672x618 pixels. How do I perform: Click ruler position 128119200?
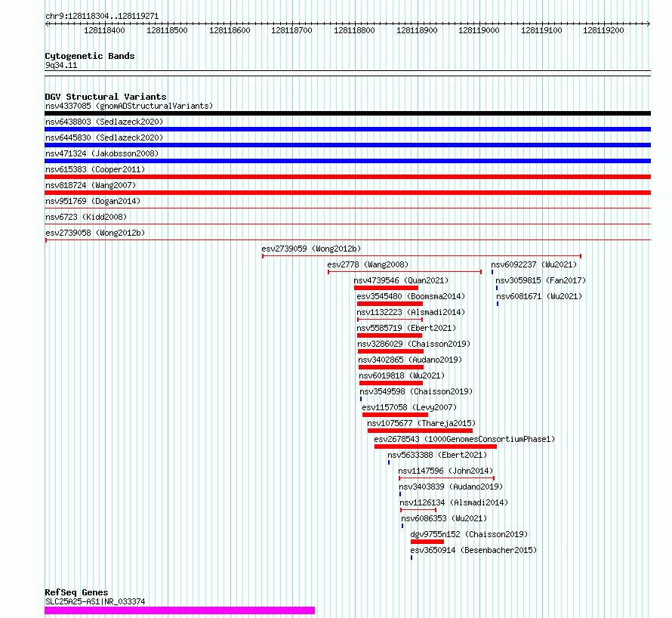click(604, 30)
